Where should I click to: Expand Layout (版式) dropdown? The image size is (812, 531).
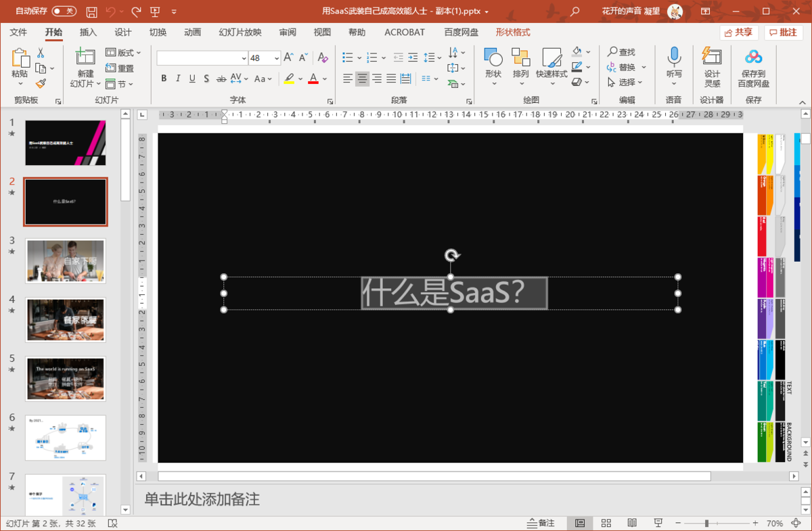point(123,53)
